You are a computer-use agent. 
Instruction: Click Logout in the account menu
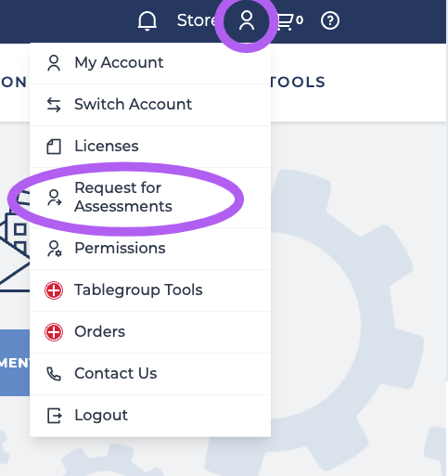click(x=150, y=416)
